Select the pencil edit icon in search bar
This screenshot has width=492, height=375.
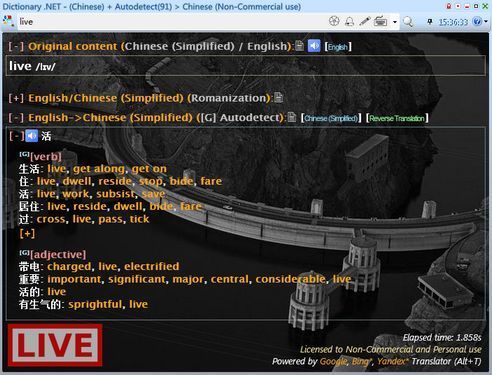364,22
